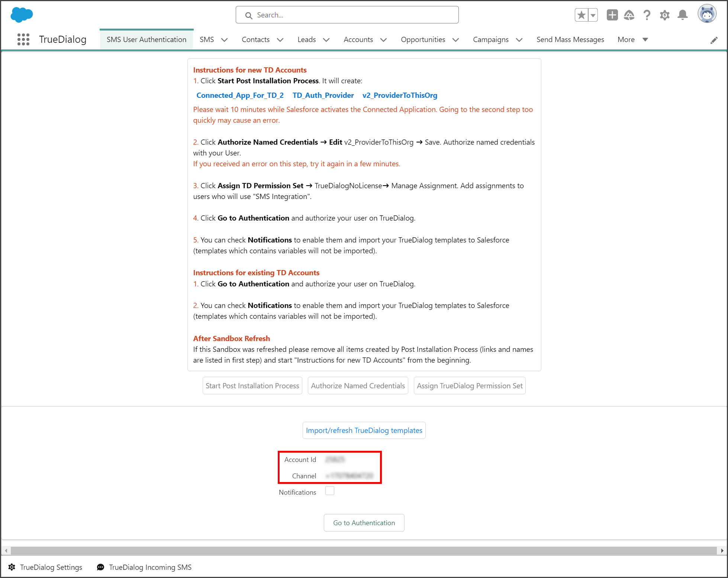Open the Connected_App_For_TD_2 link

click(240, 95)
